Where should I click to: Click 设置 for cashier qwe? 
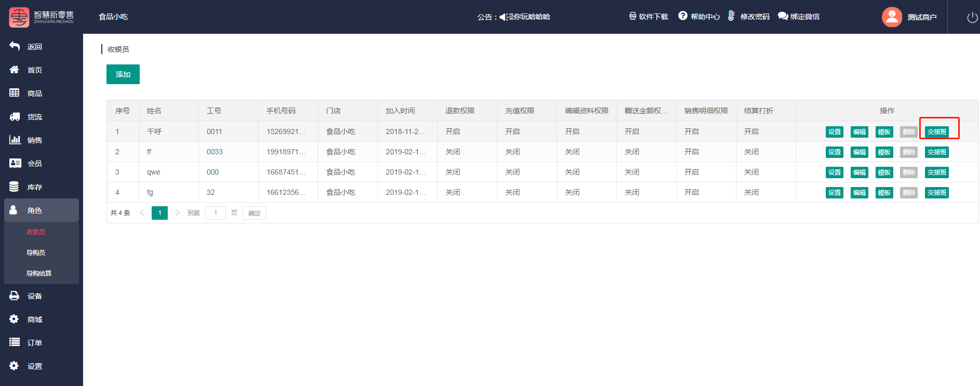[x=835, y=172]
